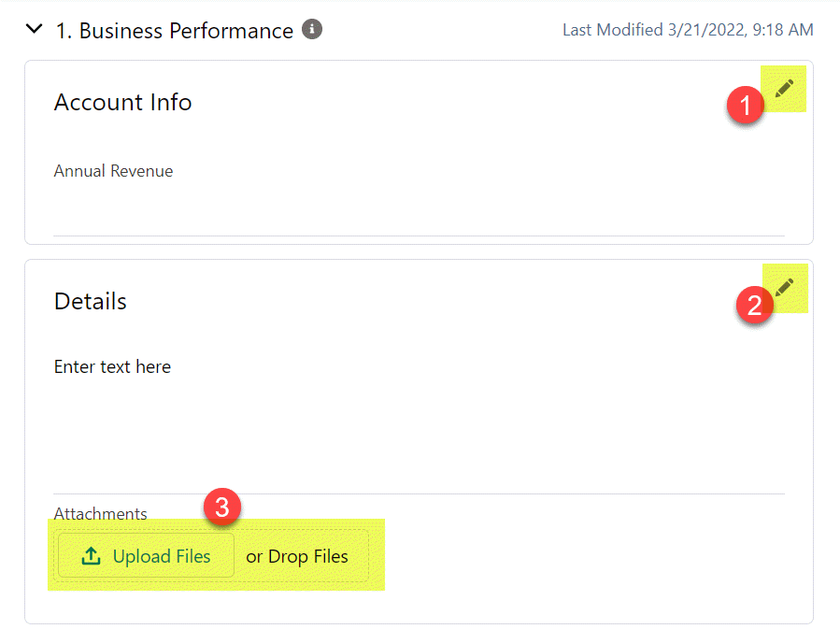Select the upload arrow icon

point(91,555)
